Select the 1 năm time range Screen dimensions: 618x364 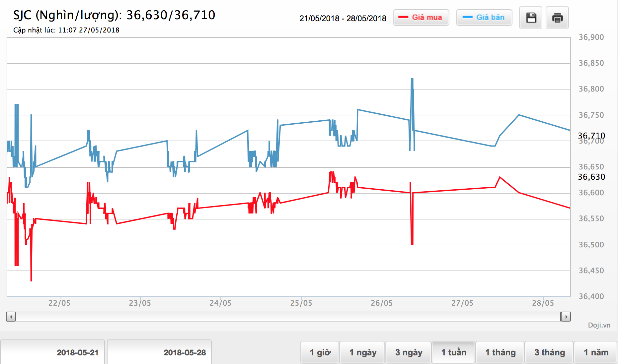(596, 352)
